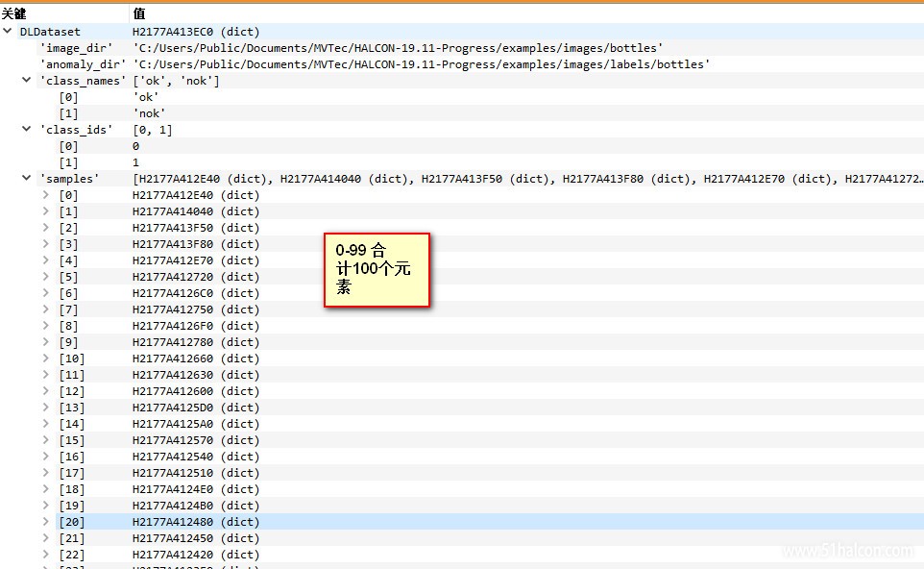Expand samples entry [11]
924x569 pixels.
[46, 374]
